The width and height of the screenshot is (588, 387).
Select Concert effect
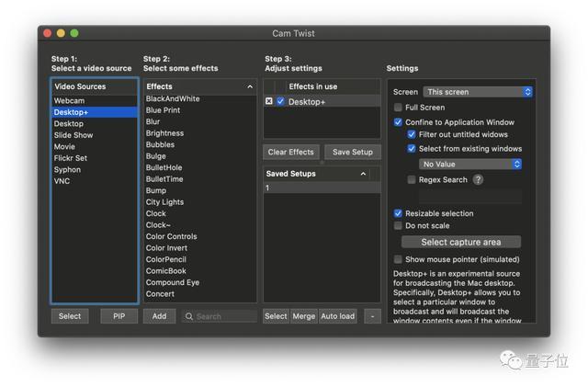(x=200, y=294)
